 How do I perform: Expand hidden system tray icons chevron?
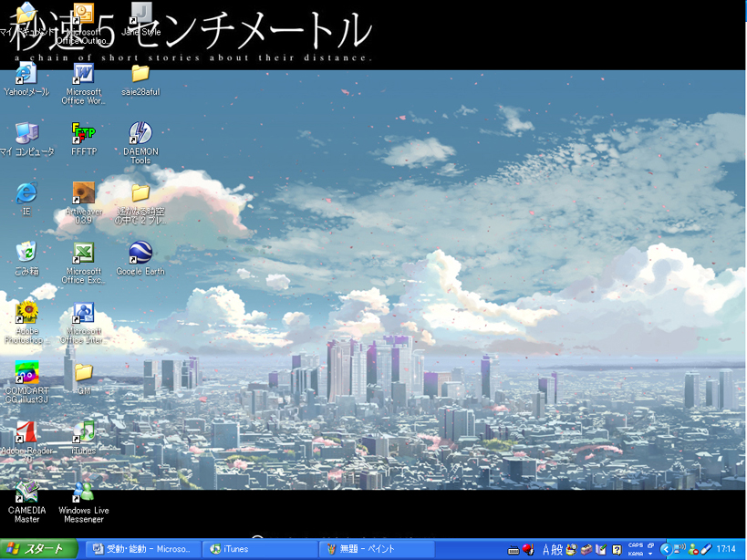click(x=666, y=550)
